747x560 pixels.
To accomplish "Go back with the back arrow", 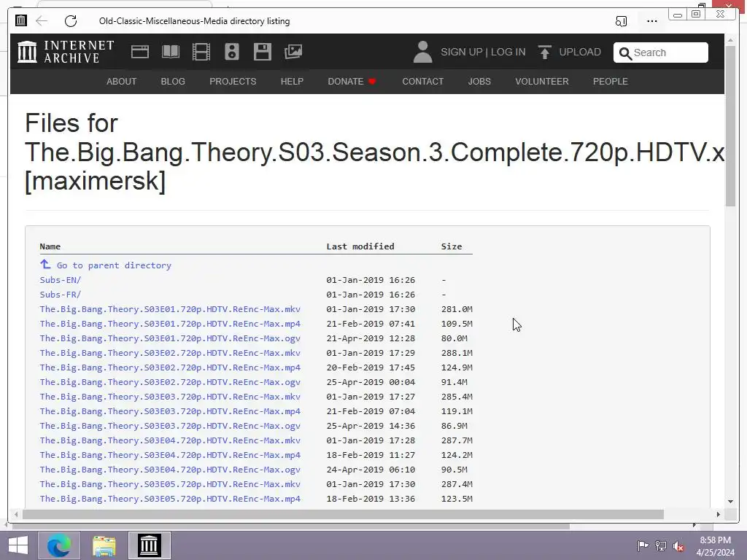I will [42, 20].
